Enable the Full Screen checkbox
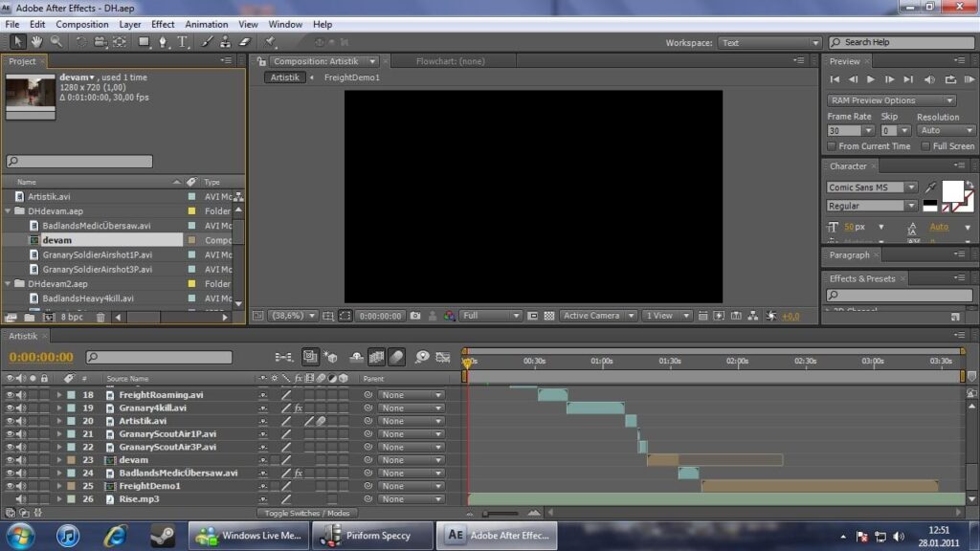The width and height of the screenshot is (980, 551). pyautogui.click(x=925, y=146)
